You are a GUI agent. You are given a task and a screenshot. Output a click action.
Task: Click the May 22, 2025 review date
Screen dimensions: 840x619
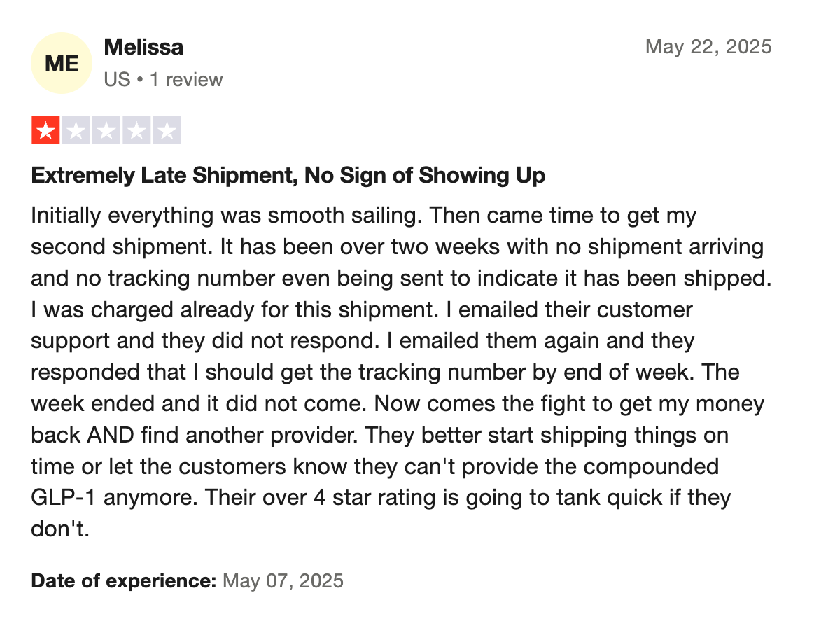(708, 47)
